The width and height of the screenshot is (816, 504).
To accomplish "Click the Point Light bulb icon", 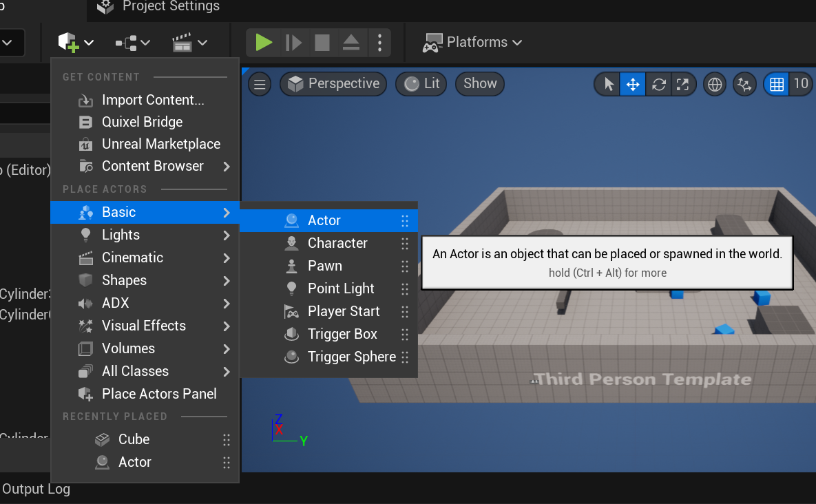I will (x=291, y=288).
